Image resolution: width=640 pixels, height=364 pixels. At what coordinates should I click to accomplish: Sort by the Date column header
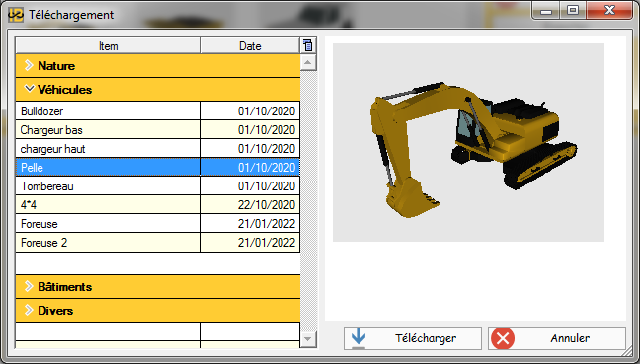(x=250, y=46)
